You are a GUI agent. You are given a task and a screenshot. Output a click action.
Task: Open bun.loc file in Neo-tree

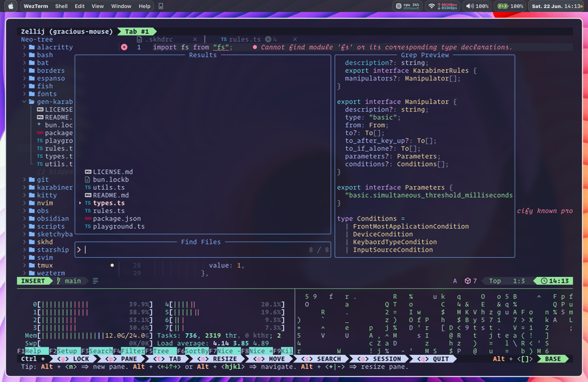(55, 125)
